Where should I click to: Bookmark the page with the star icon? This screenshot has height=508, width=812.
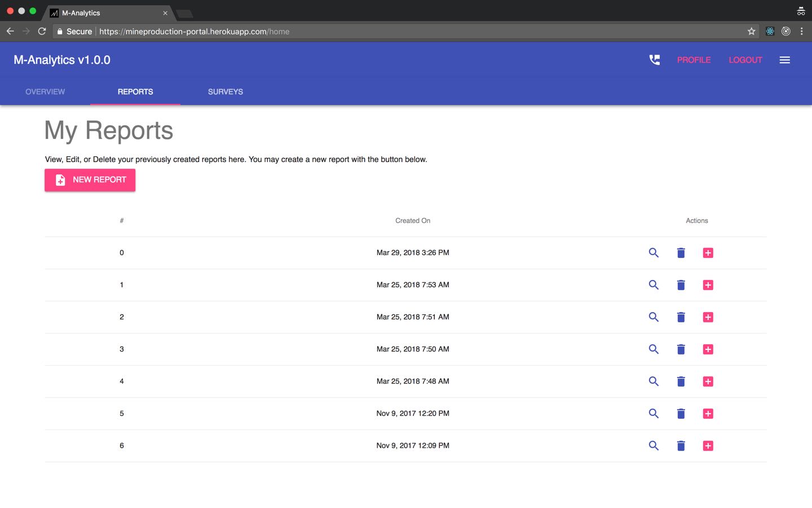pos(751,31)
